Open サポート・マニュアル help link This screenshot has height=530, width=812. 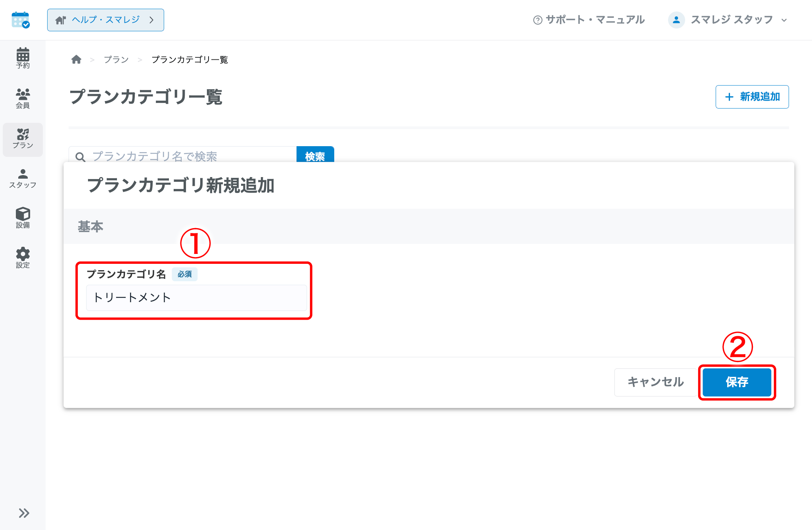coord(589,20)
